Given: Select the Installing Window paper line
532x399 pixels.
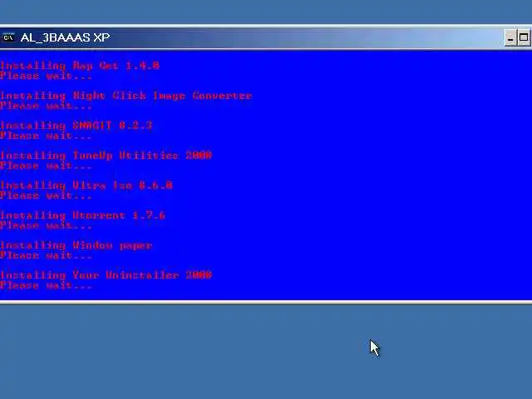Looking at the screenshot, I should pos(76,245).
